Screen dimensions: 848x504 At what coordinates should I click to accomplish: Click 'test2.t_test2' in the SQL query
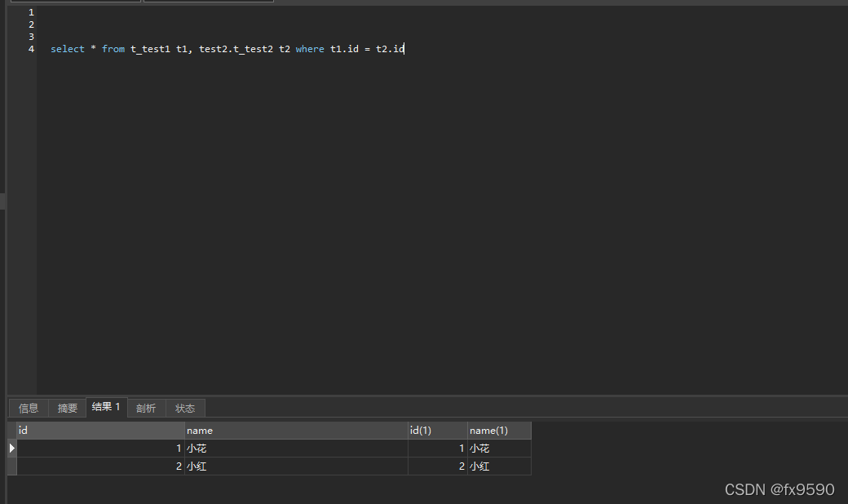click(x=236, y=49)
